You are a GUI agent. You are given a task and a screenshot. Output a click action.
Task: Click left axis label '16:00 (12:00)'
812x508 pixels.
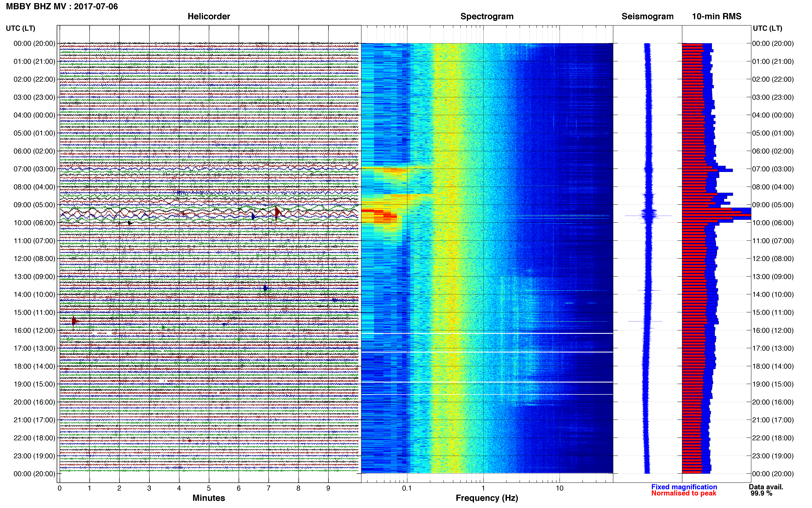[34, 330]
